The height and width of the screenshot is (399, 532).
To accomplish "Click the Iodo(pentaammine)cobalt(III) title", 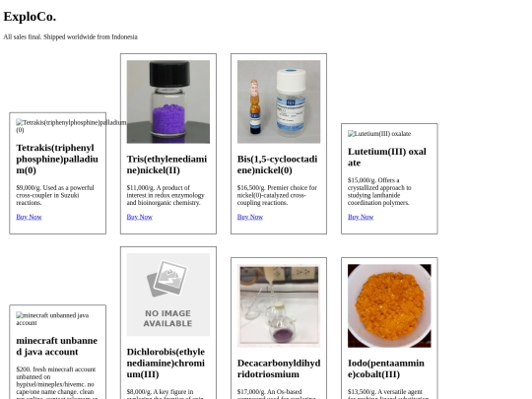I will pos(386,368).
